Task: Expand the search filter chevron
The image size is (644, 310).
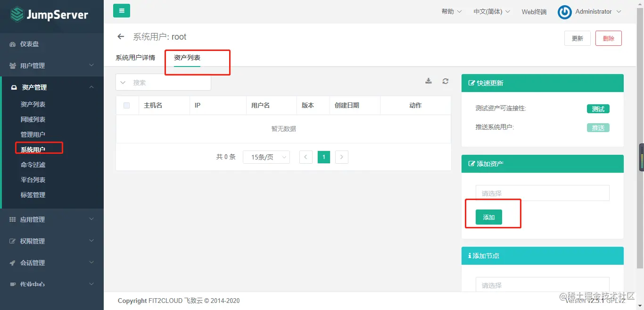Action: click(x=124, y=82)
